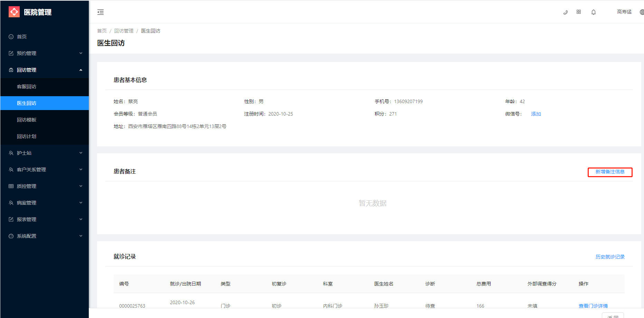The width and height of the screenshot is (644, 318).
Task: Expand the 预约管理 menu chevron
Action: (81, 53)
